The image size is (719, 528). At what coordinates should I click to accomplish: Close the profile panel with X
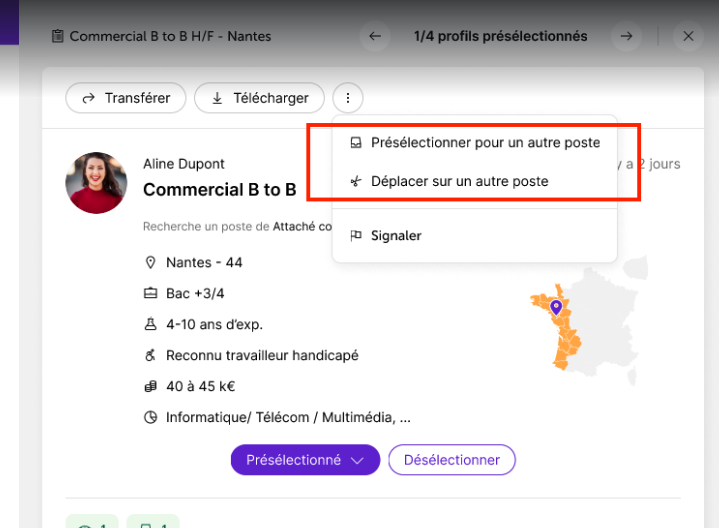688,36
